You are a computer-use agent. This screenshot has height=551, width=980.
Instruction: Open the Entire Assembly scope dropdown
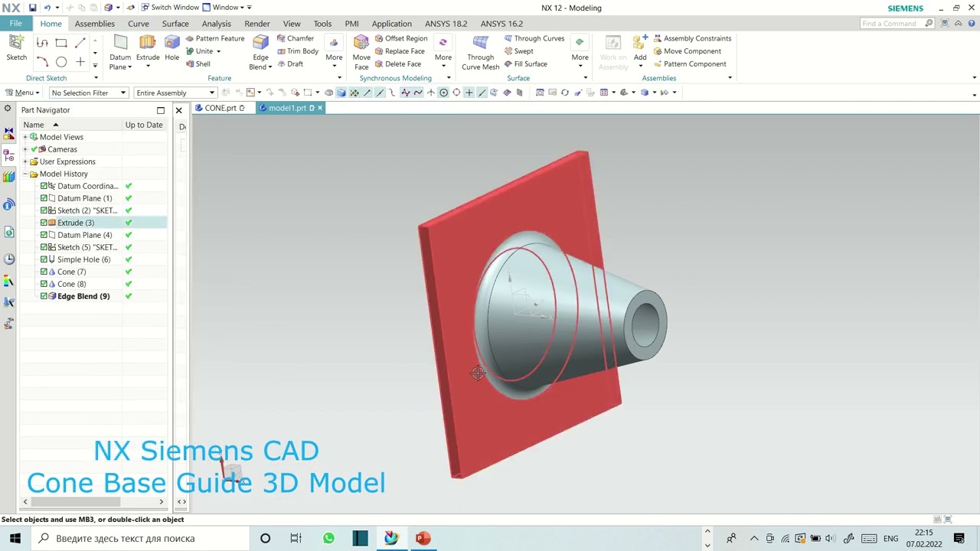175,93
